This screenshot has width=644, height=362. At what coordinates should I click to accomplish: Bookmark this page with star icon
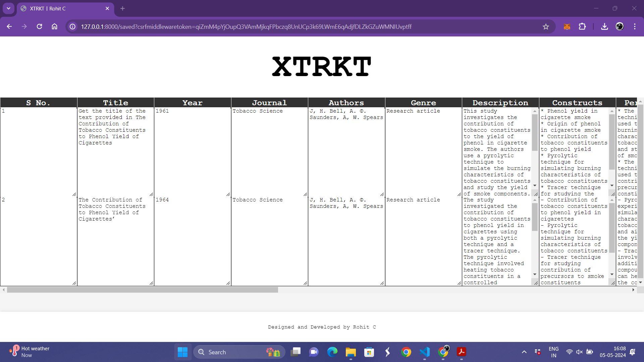tap(546, 26)
